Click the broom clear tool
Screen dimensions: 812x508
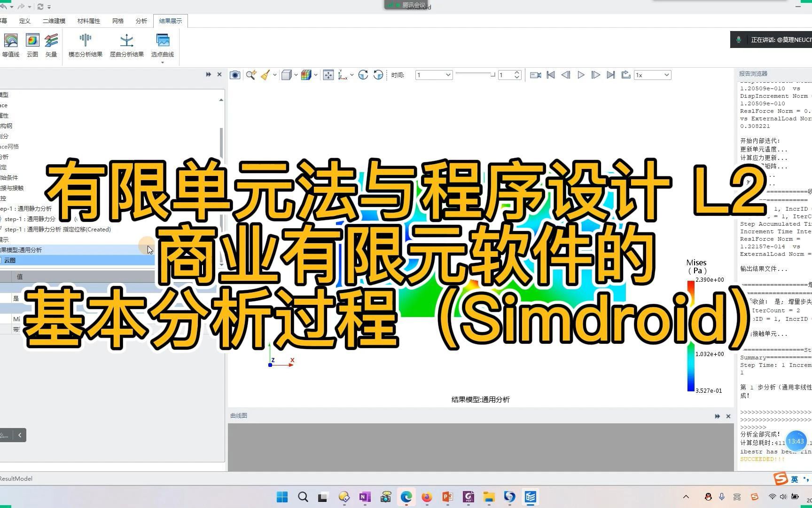coord(265,75)
